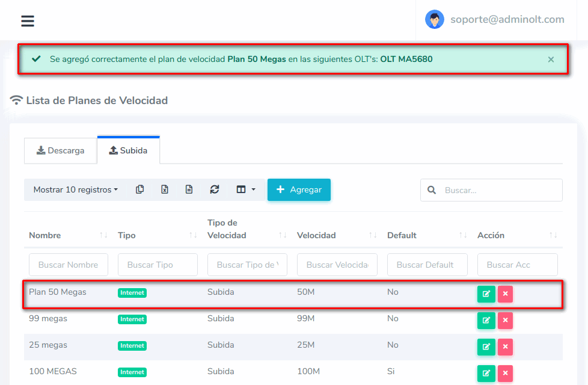The height and width of the screenshot is (385, 588).
Task: Open the soporte@adminolt.com user menu
Action: click(x=496, y=19)
